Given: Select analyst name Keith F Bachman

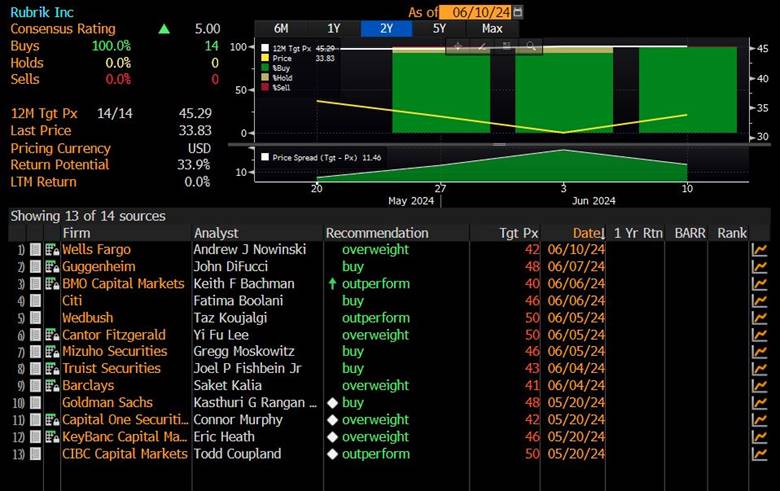Looking at the screenshot, I should tap(244, 284).
